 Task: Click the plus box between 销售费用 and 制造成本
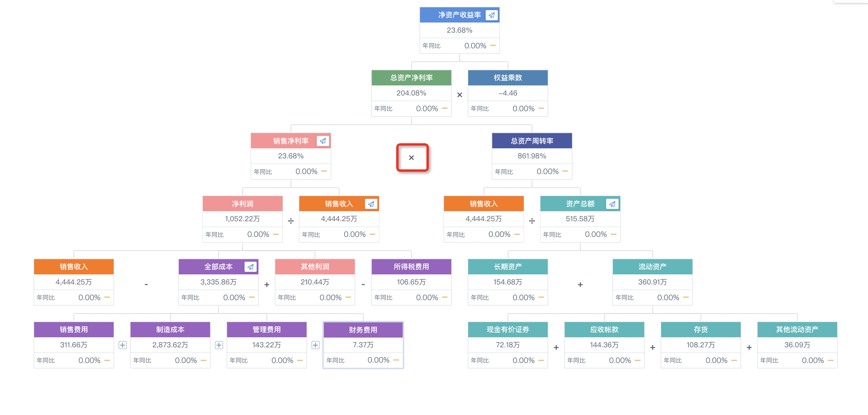tap(123, 345)
